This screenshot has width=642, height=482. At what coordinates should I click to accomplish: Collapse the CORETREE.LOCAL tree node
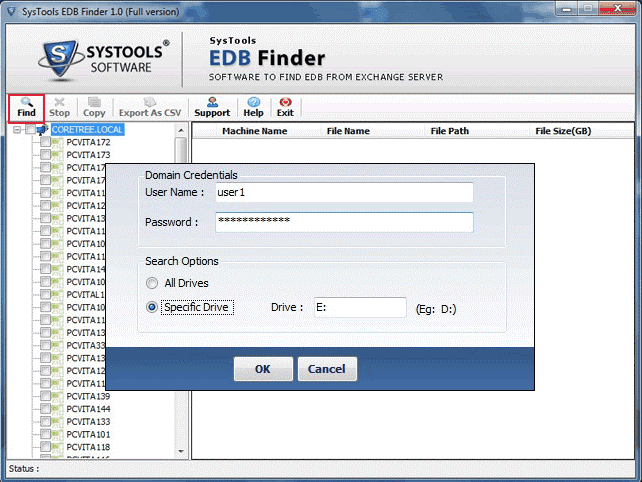[x=17, y=130]
